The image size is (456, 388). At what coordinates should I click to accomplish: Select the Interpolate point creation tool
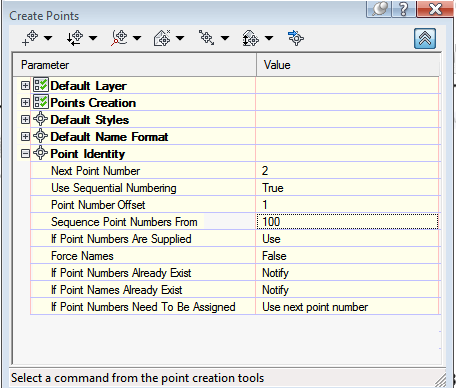coord(207,38)
